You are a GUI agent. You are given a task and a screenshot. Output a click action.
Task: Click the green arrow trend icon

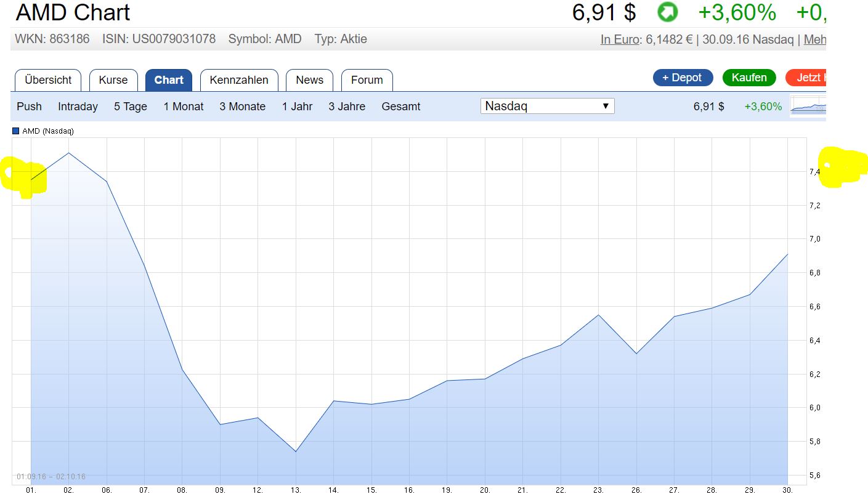(x=667, y=12)
